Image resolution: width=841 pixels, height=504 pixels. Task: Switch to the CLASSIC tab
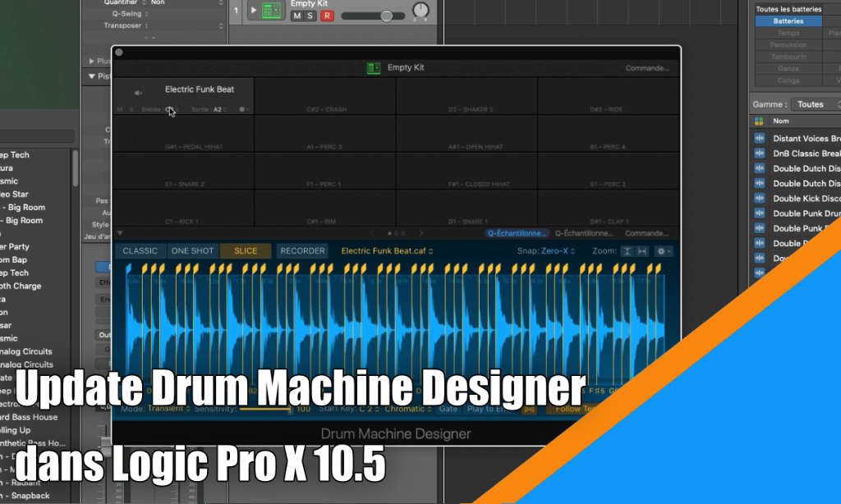point(140,251)
